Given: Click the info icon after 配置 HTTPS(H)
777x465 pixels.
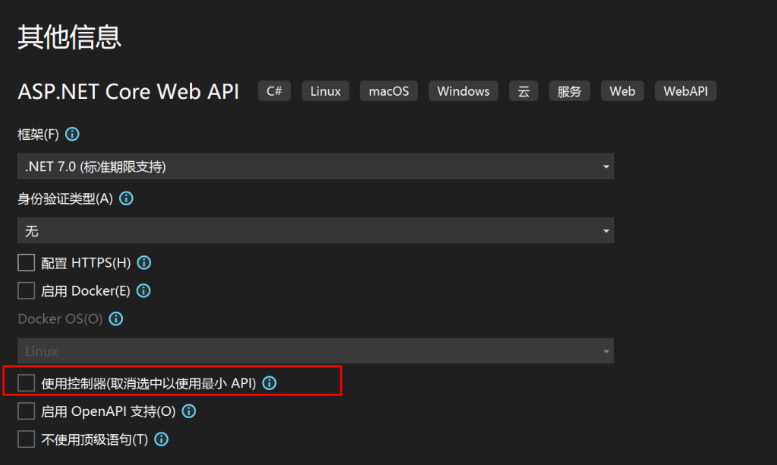Looking at the screenshot, I should point(144,263).
